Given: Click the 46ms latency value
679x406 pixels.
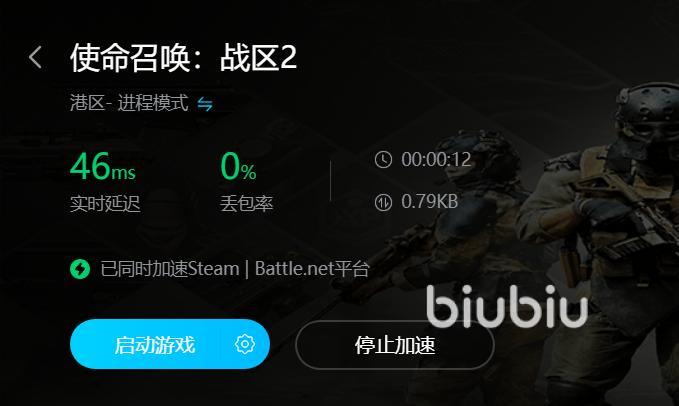Looking at the screenshot, I should pos(103,166).
